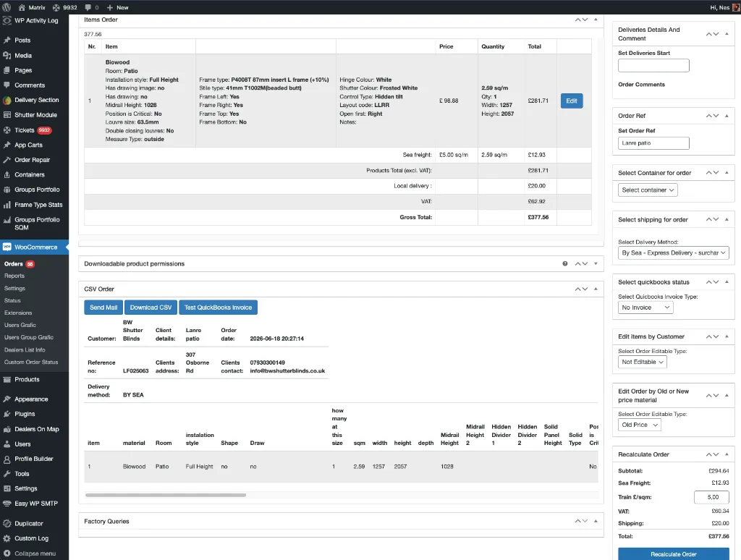This screenshot has width=741, height=560.
Task: Open the QuickBooks No Invoice dropdown
Action: tap(645, 307)
